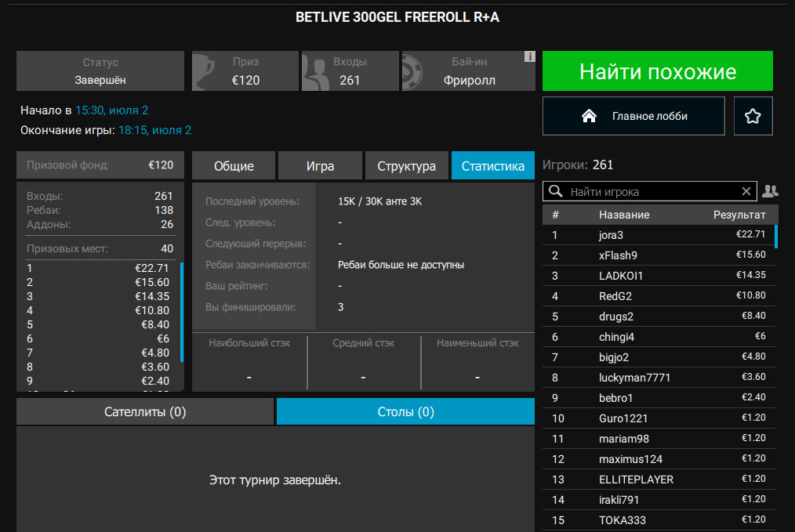Type in the Найти игрока search field
The image size is (795, 532).
tap(651, 191)
